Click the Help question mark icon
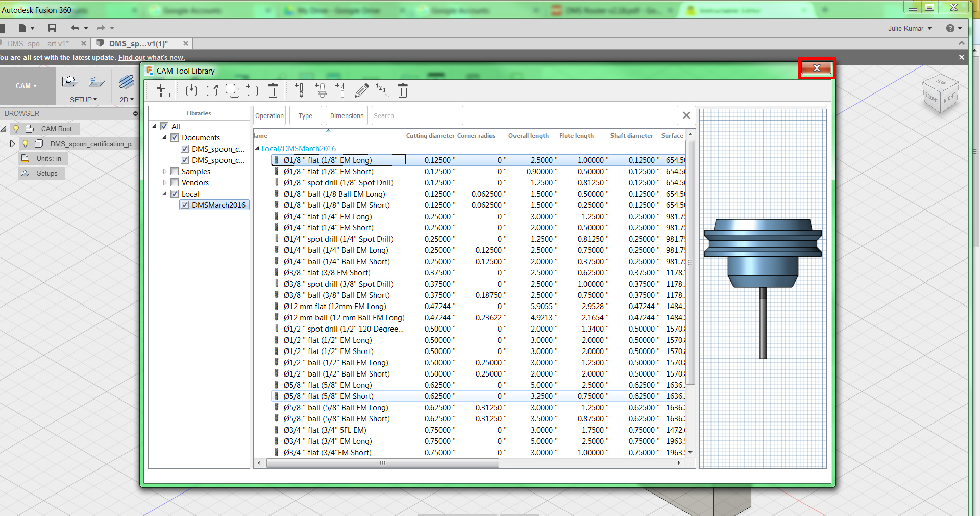 [950, 28]
